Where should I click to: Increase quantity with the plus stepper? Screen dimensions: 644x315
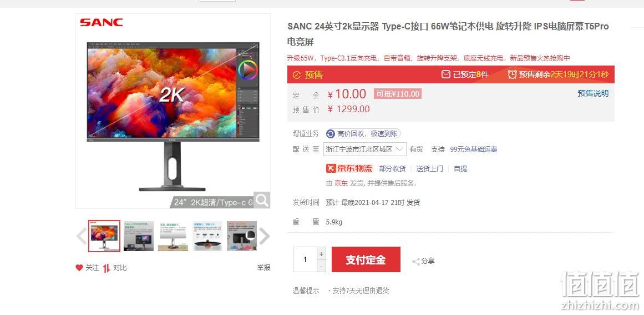coord(321,254)
